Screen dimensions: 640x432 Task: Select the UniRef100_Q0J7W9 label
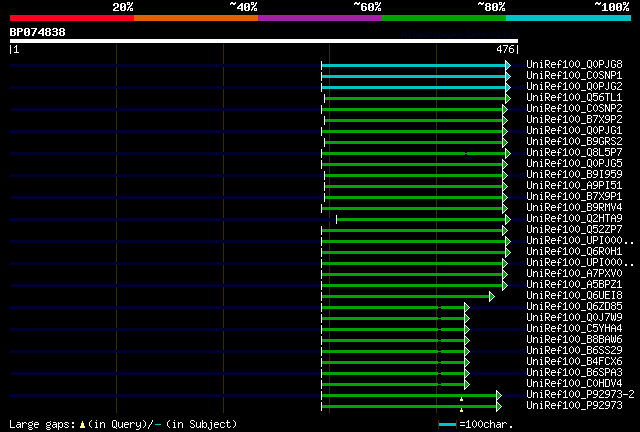point(574,318)
